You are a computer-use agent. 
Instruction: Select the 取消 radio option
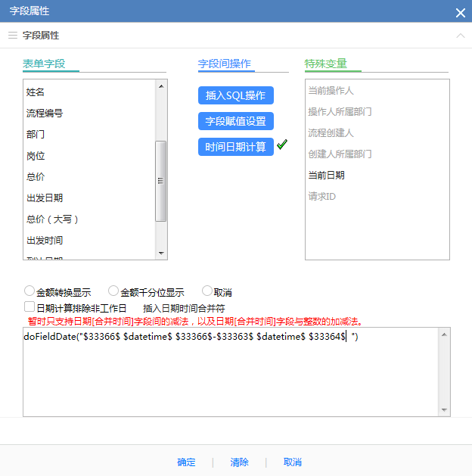206,291
